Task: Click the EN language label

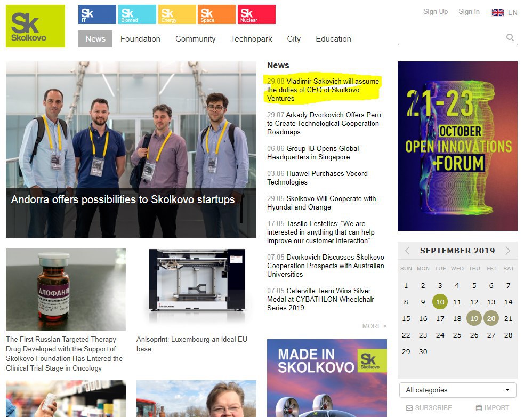Action: coord(512,13)
